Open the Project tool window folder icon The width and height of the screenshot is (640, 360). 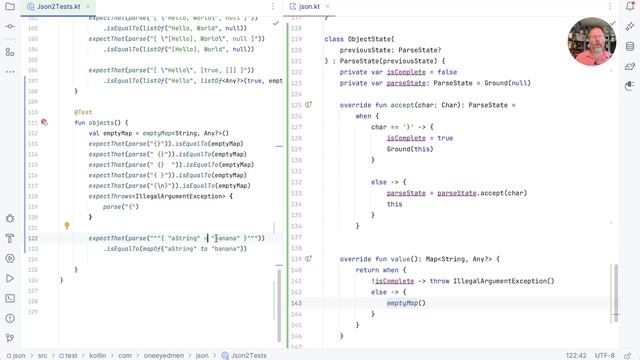10,7
